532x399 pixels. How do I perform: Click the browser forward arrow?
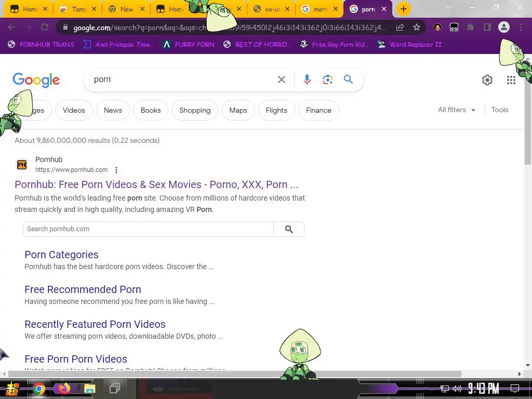(x=28, y=27)
